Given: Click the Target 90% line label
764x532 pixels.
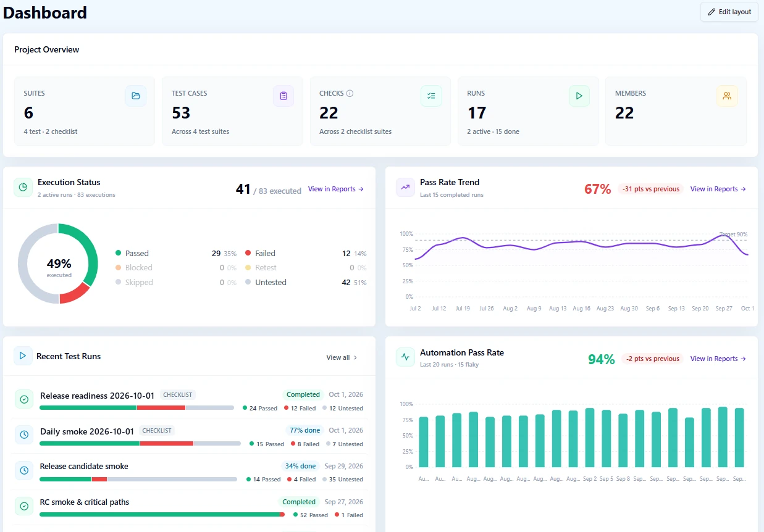Looking at the screenshot, I should click(733, 235).
